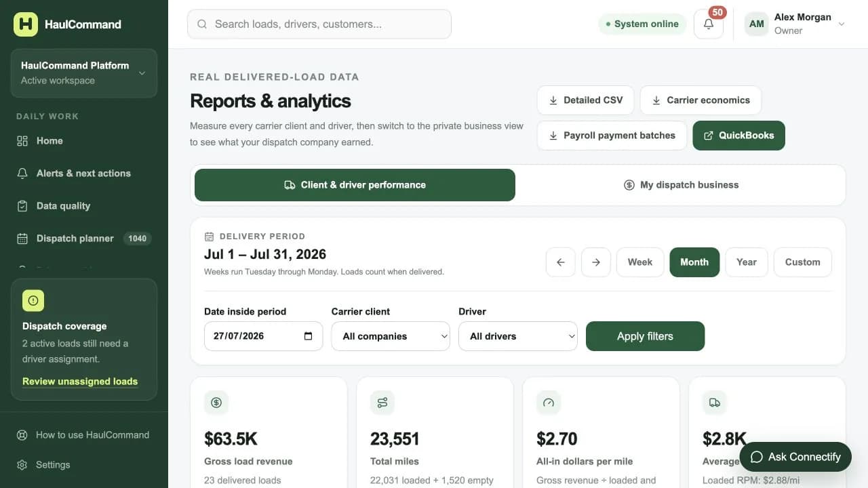The image size is (868, 488).
Task: Click the search magnifier icon
Action: [x=202, y=24]
